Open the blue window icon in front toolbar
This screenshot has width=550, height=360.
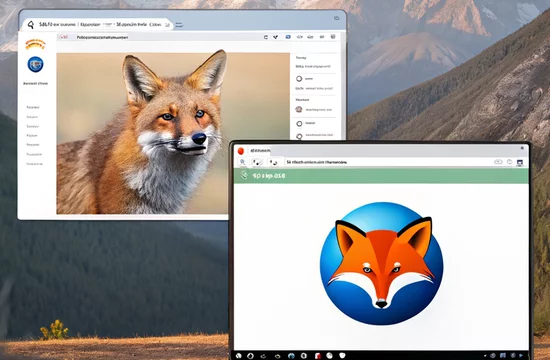[520, 162]
